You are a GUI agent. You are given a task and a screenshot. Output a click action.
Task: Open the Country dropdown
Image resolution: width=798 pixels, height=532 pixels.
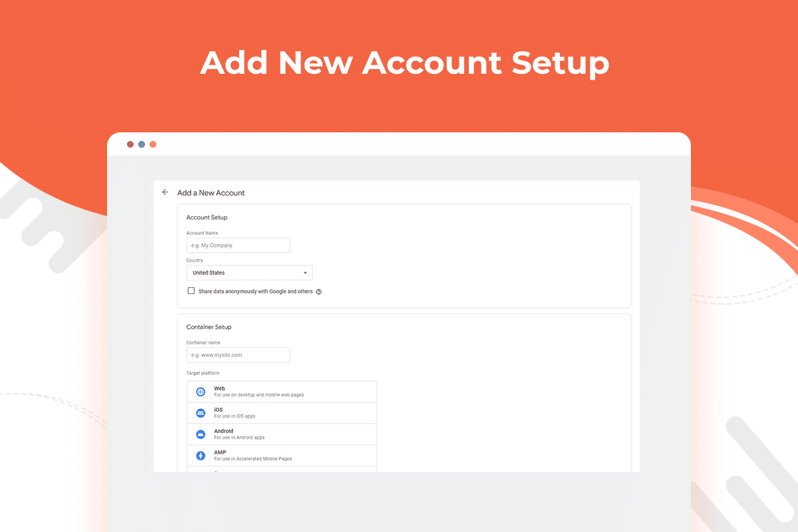(x=249, y=272)
